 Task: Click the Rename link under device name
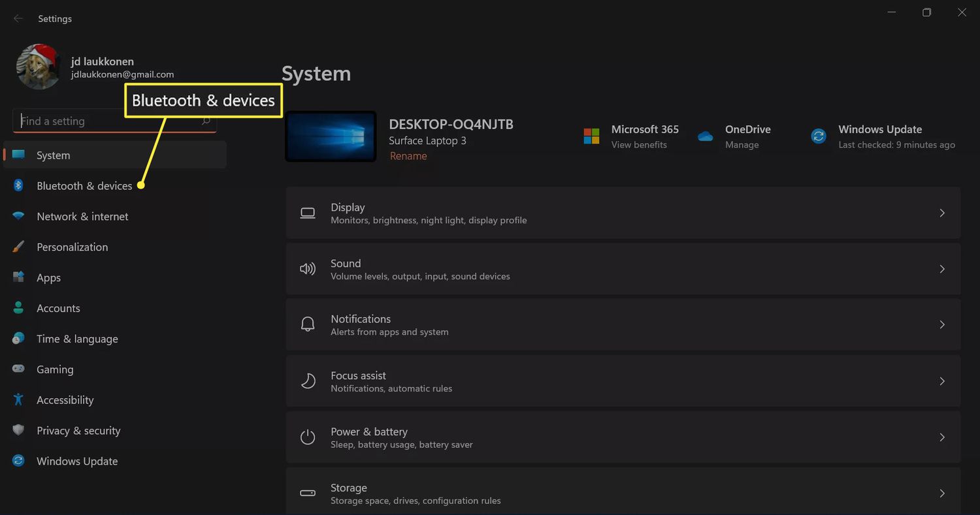click(x=408, y=156)
